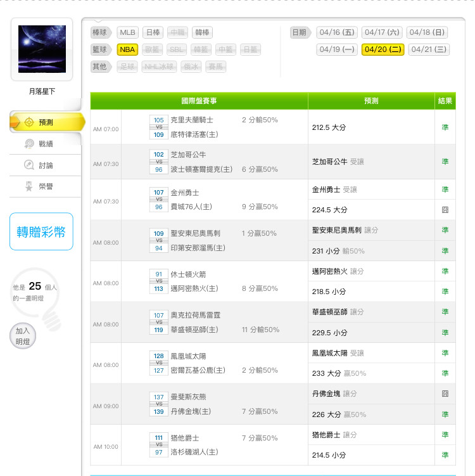Click team name 曼斐斯灰熊
This screenshot has width=475, height=476.
188,397
